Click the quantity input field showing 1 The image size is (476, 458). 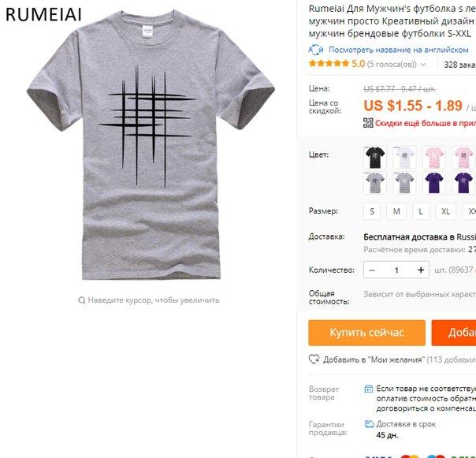click(396, 270)
